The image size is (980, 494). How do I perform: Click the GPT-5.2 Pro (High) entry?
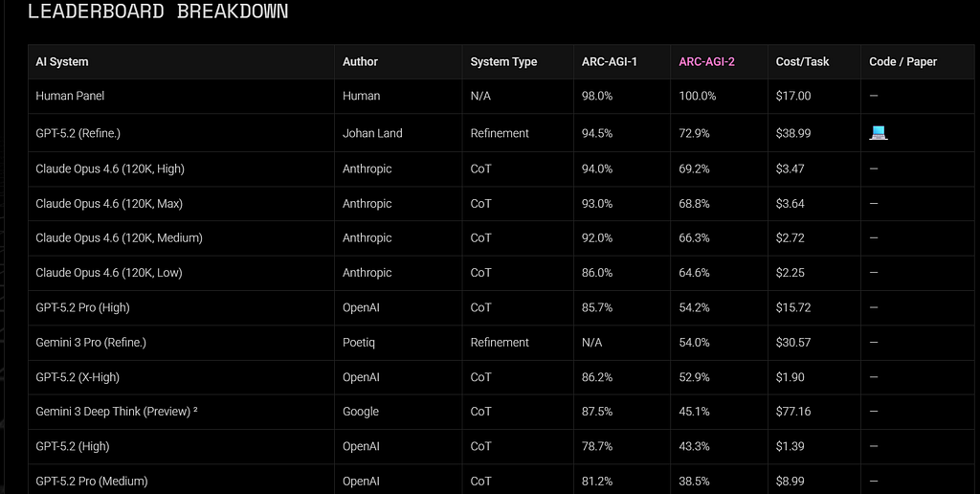point(82,307)
